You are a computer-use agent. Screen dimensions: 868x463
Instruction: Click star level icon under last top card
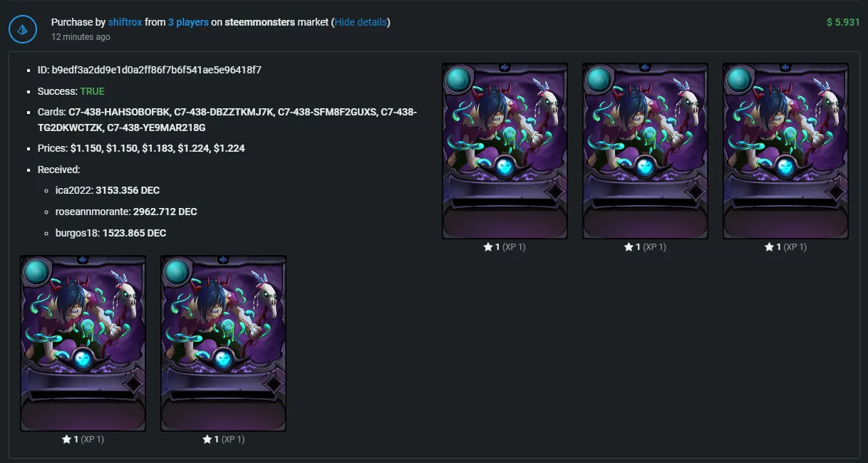[x=769, y=247]
